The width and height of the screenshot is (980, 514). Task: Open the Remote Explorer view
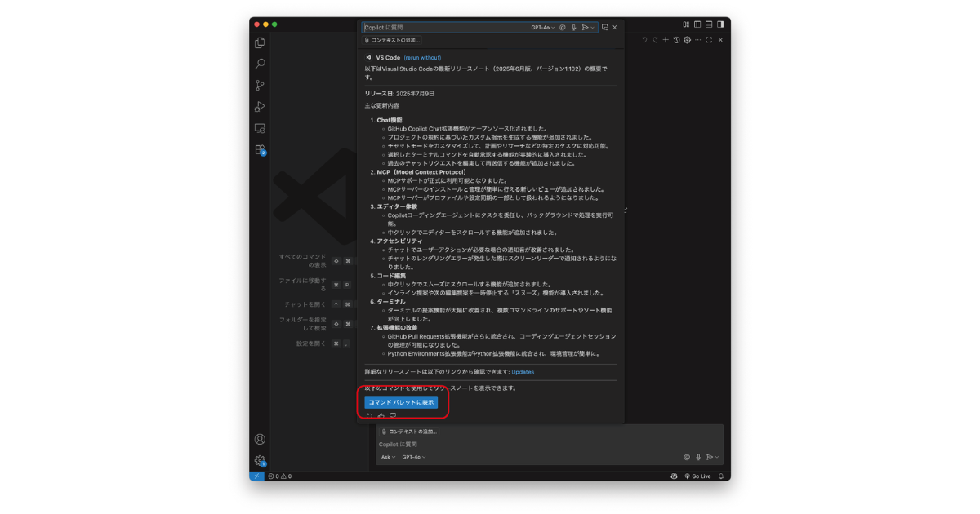pos(260,128)
